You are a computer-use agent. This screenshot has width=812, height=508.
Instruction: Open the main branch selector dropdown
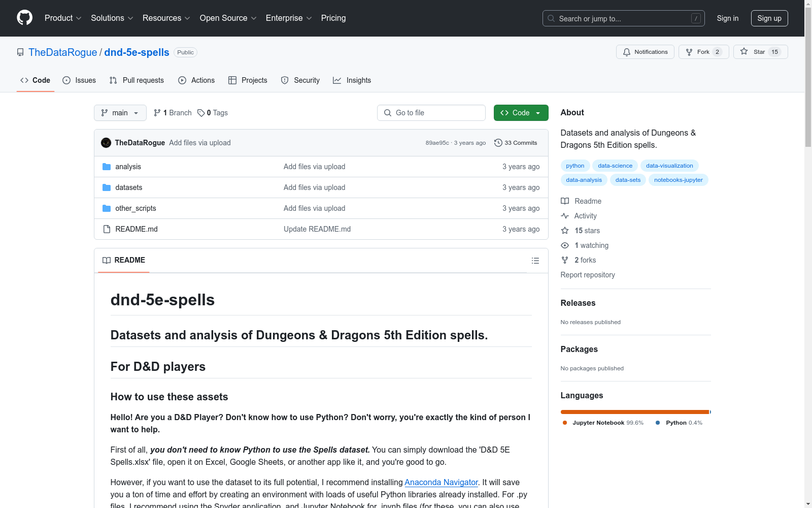coord(120,113)
